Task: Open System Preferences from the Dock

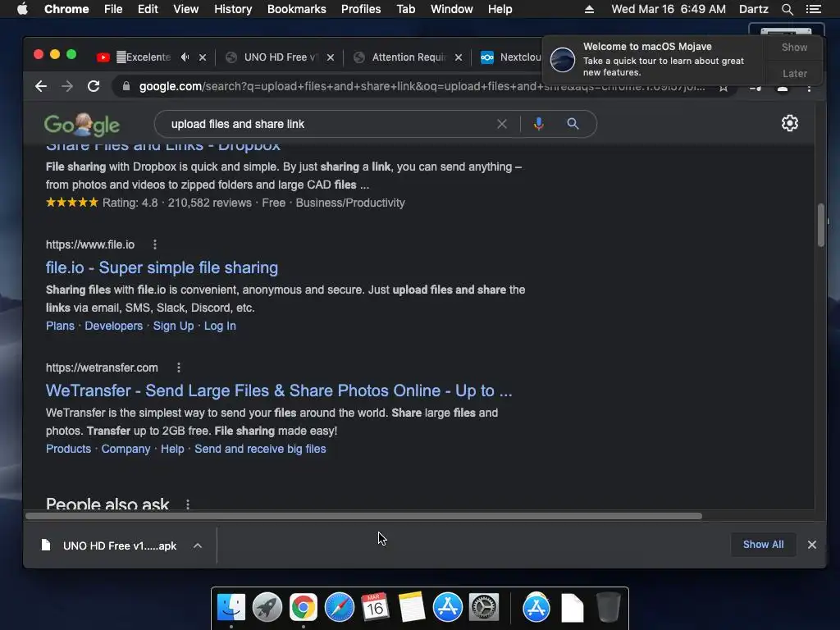Action: pyautogui.click(x=484, y=607)
